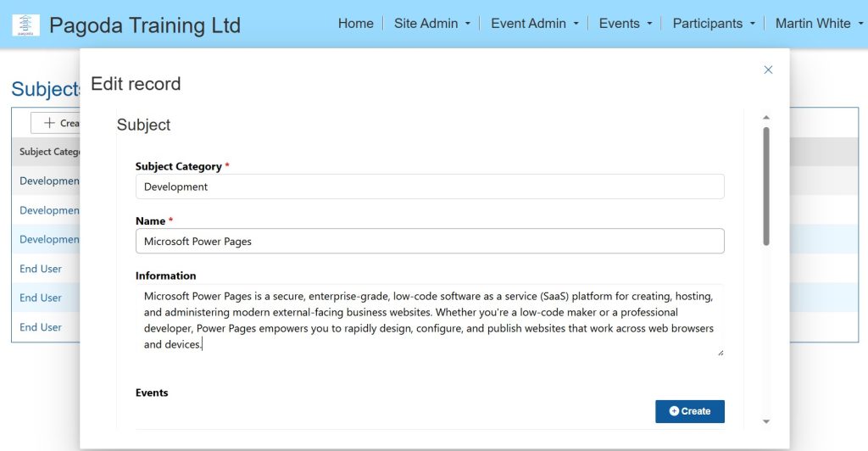Click the Create button in Subjects list
This screenshot has height=451, width=868.
tap(55, 123)
